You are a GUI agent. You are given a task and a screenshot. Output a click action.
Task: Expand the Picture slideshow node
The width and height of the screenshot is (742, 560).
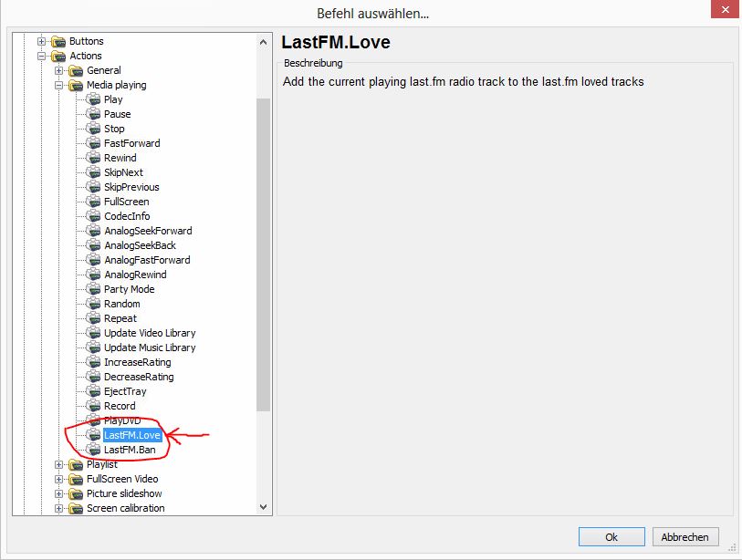pos(58,493)
